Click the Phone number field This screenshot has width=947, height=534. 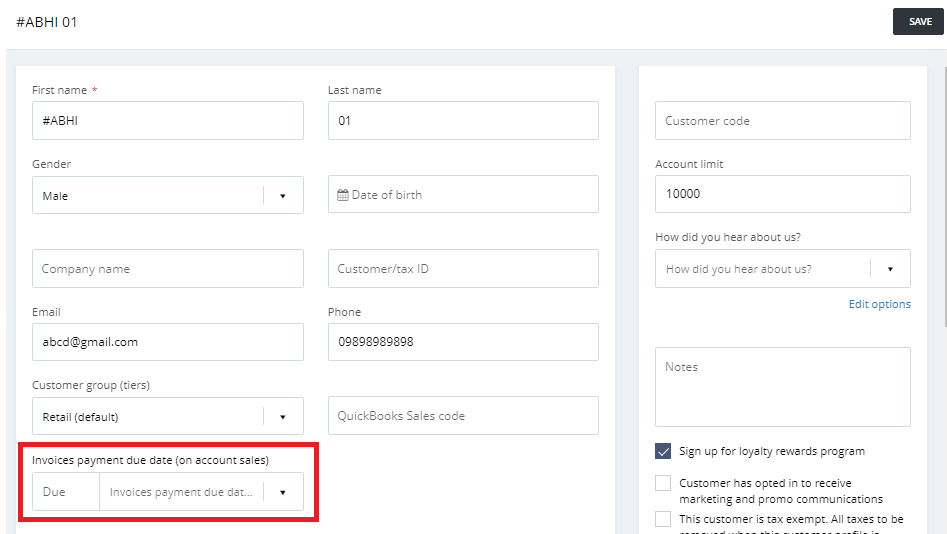tap(463, 342)
